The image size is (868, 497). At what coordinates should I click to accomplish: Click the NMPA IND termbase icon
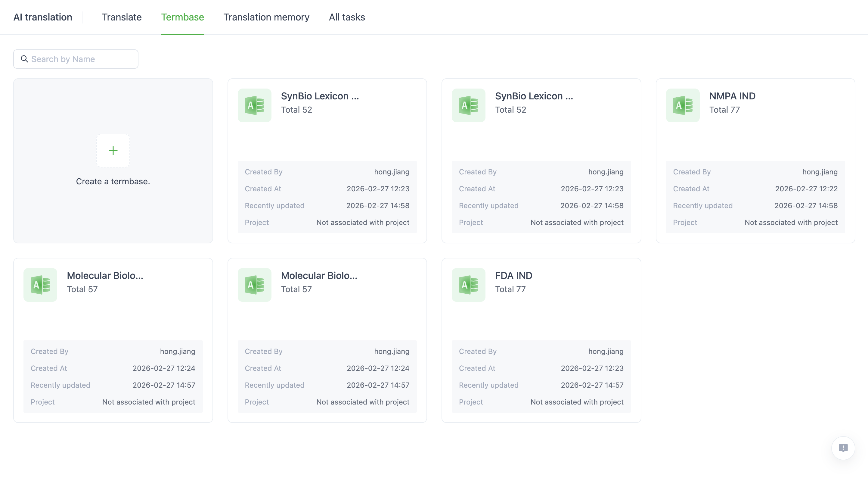683,105
